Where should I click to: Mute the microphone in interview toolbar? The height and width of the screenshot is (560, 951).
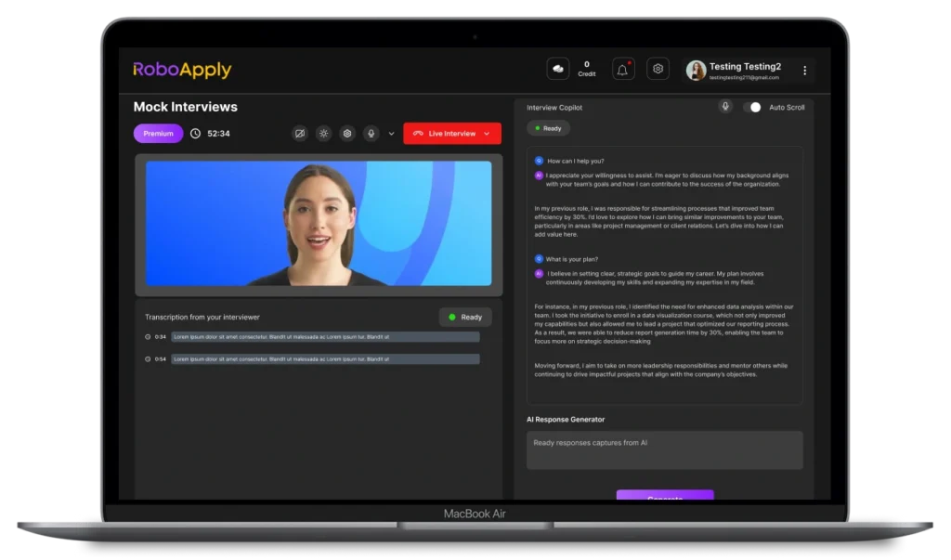[371, 134]
